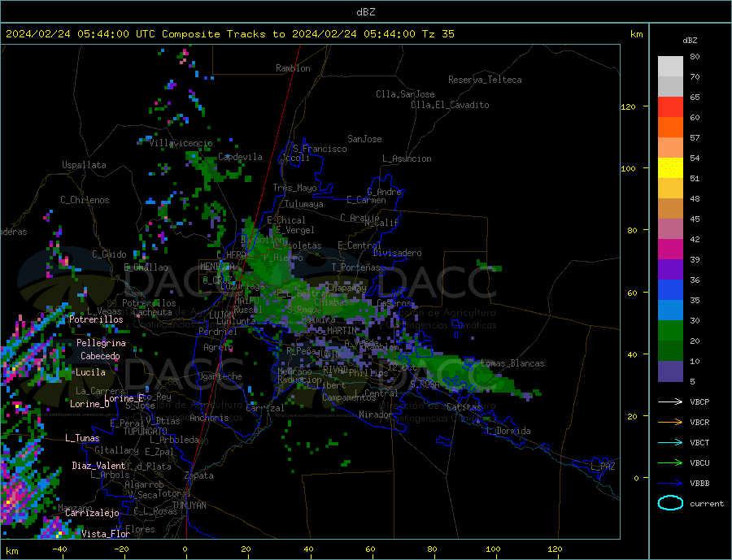Select the VBCU legend text
732x560 pixels.
pos(699,463)
